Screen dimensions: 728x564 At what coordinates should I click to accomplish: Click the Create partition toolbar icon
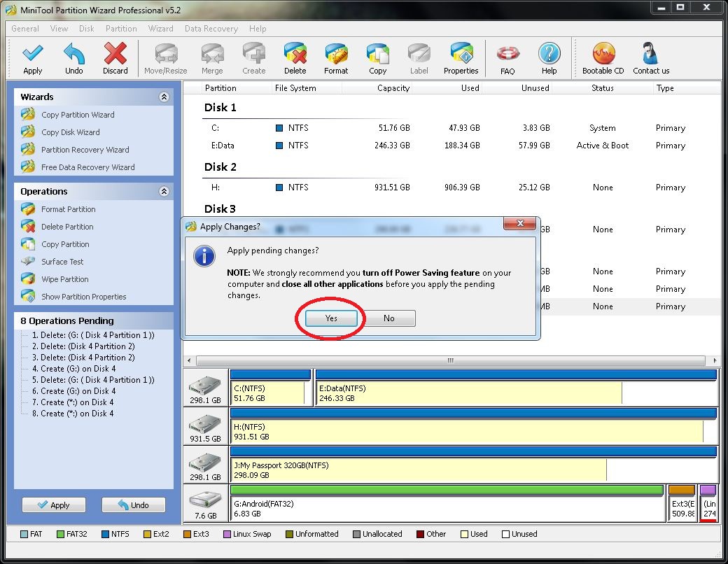point(254,59)
